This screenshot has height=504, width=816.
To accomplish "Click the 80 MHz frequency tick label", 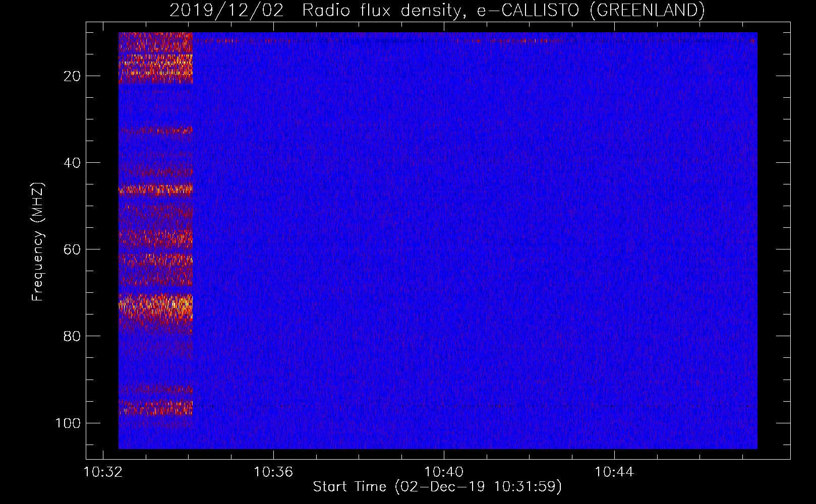I will point(72,336).
